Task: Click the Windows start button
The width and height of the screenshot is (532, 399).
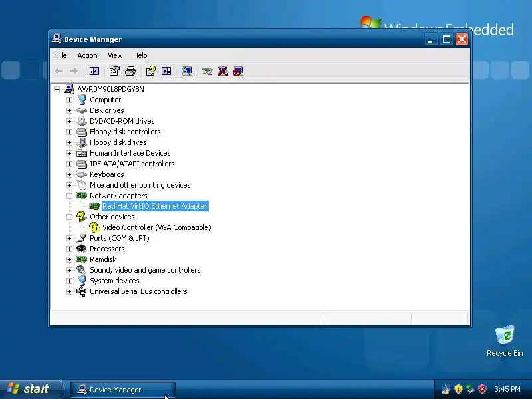Action: pyautogui.click(x=31, y=389)
